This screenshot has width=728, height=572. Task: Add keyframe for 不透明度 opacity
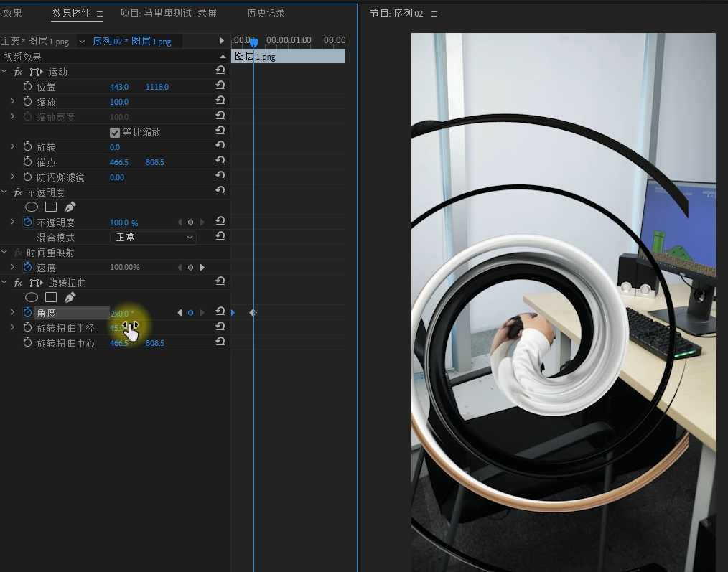click(x=190, y=222)
